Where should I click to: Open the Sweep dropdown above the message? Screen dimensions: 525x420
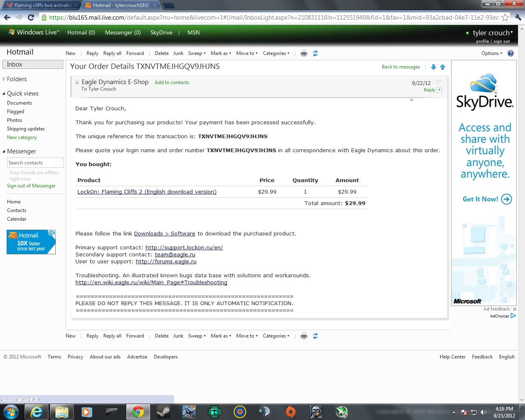tap(197, 53)
